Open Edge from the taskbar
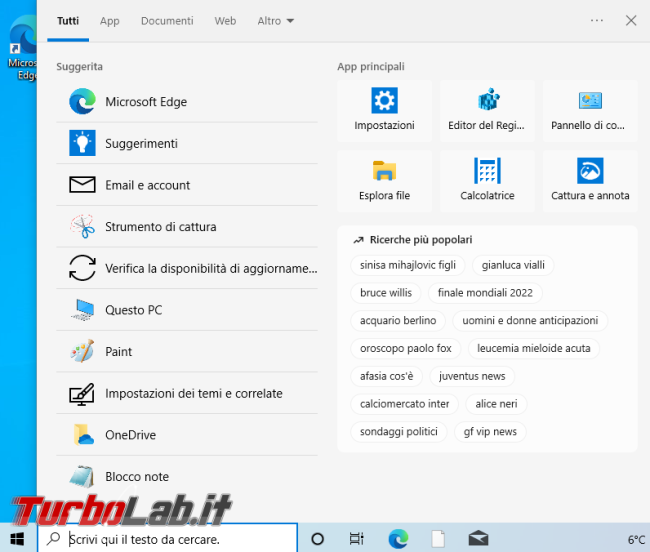 [398, 539]
